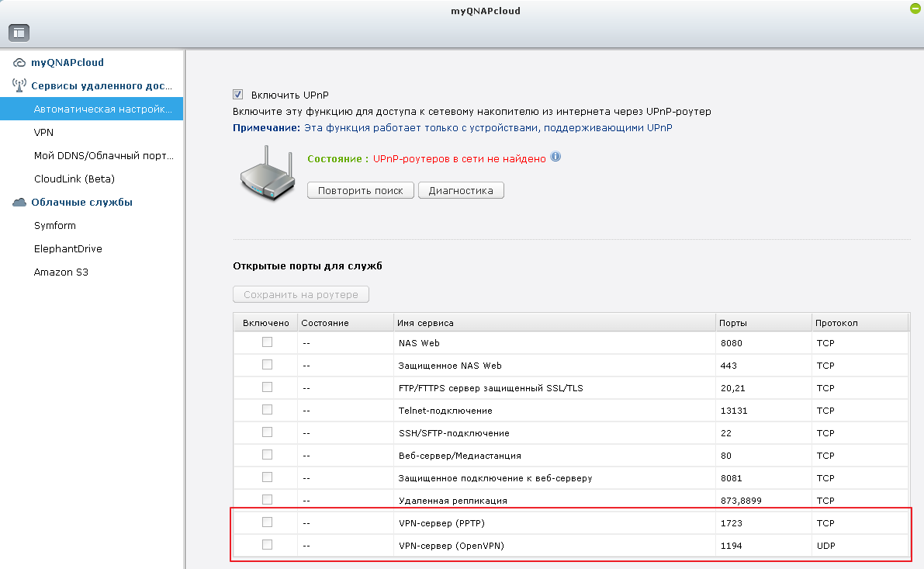The width and height of the screenshot is (924, 569).
Task: Enable Защищенное подключение к веб-серверу checkbox
Action: 267,477
